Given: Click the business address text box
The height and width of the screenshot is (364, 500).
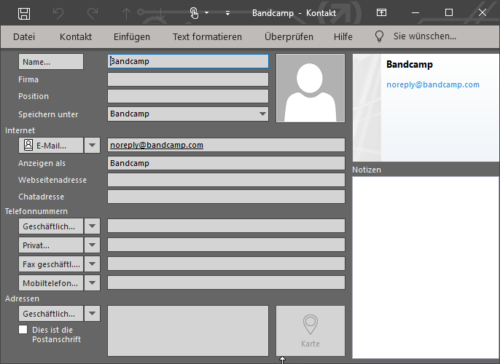Looking at the screenshot, I should [x=188, y=331].
